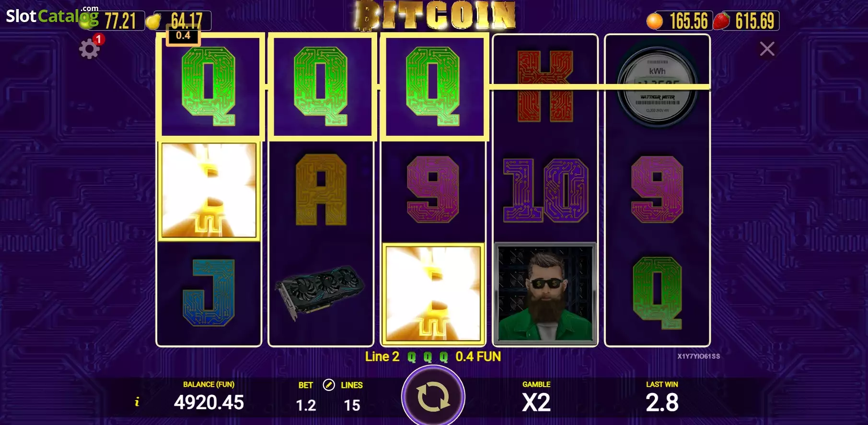Click the LINES value 15
The width and height of the screenshot is (868, 425).
(x=352, y=405)
